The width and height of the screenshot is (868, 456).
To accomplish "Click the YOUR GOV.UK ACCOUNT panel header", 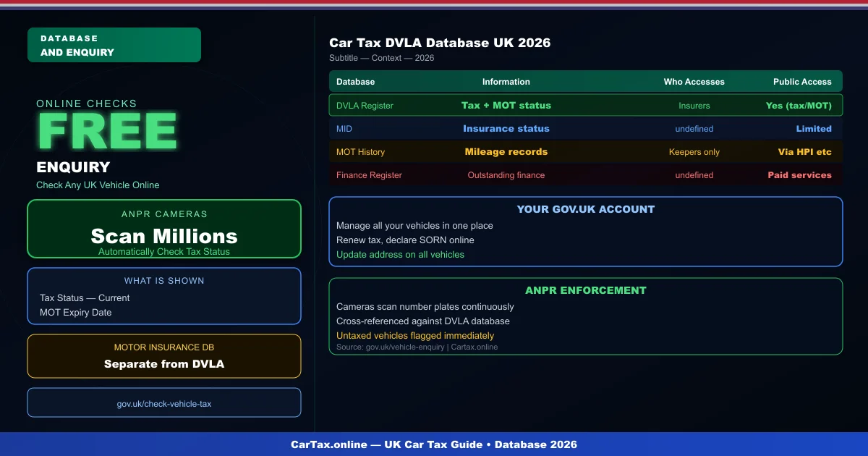I will (586, 209).
